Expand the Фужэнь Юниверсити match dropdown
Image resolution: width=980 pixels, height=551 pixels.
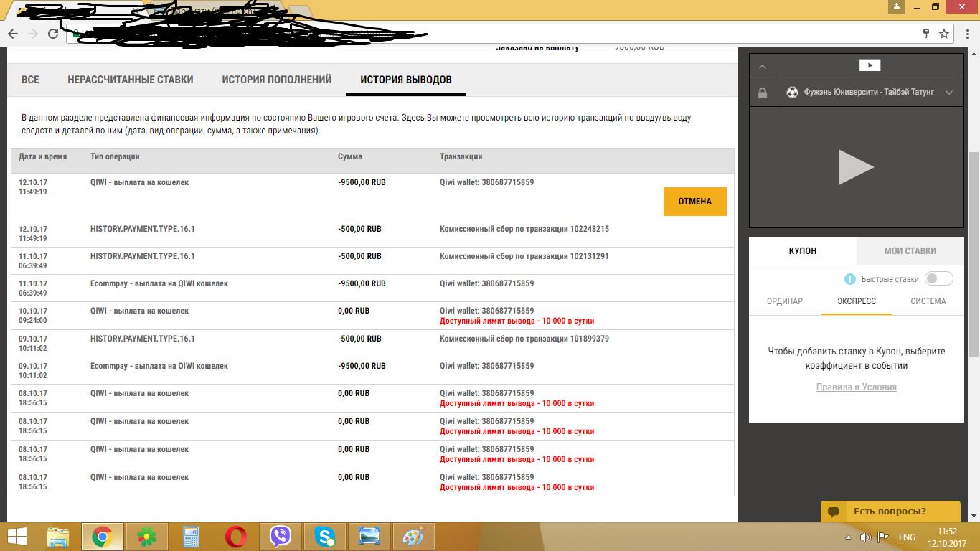(x=948, y=93)
